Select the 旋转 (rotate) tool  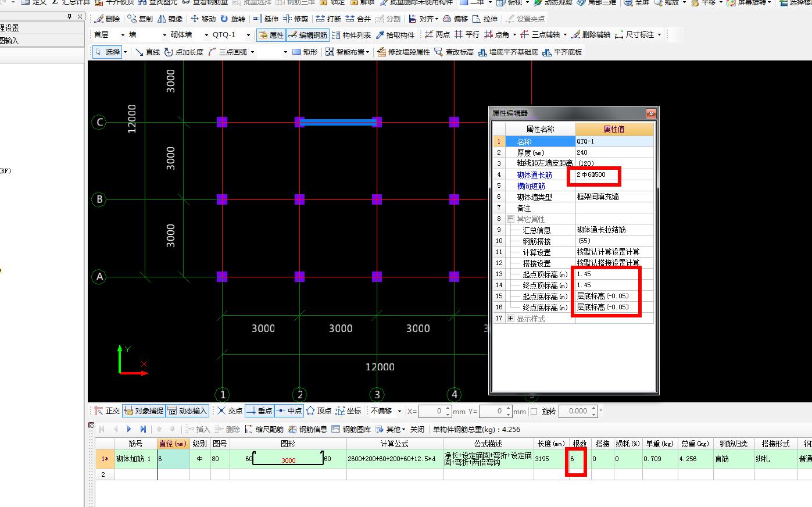click(x=232, y=19)
